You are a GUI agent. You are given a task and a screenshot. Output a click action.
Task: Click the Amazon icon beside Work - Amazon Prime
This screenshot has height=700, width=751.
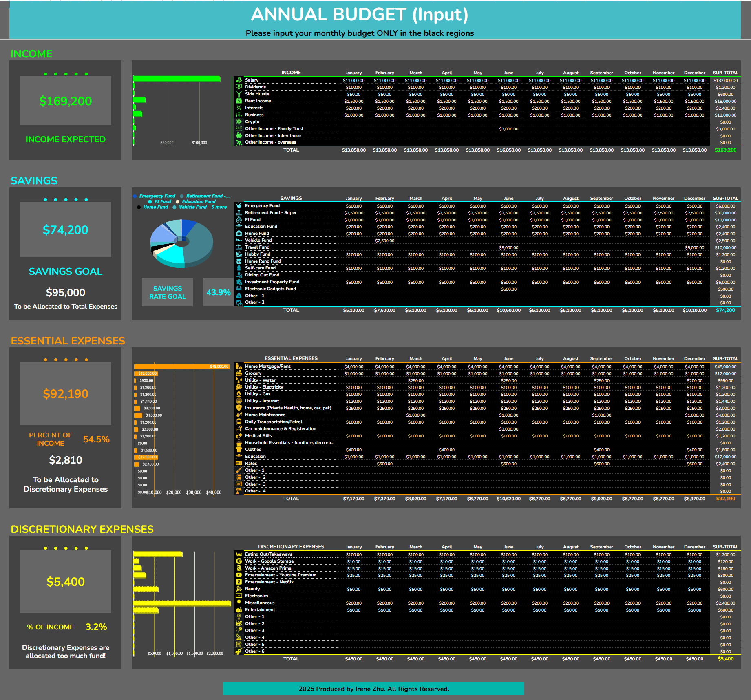click(x=239, y=568)
